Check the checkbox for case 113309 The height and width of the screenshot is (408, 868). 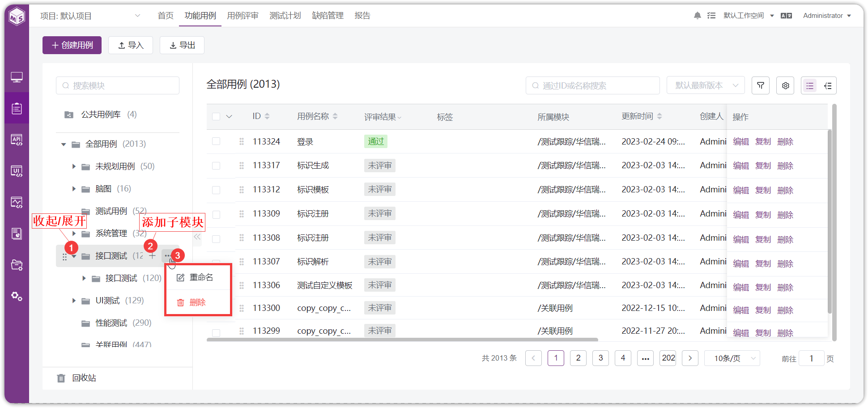click(x=216, y=214)
